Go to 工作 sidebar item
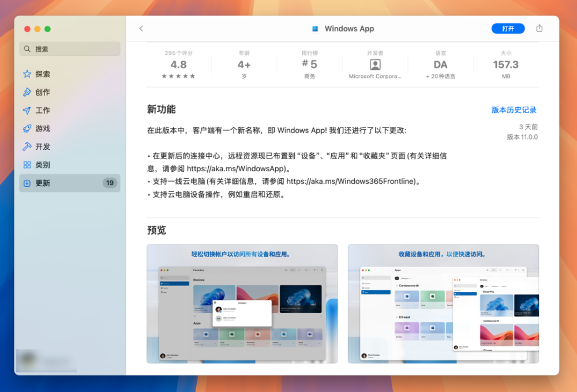 pyautogui.click(x=70, y=110)
